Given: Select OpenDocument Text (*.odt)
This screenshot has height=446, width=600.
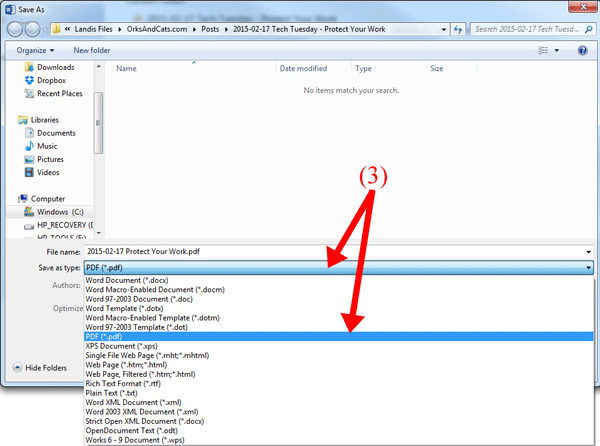Looking at the screenshot, I should tap(339, 431).
